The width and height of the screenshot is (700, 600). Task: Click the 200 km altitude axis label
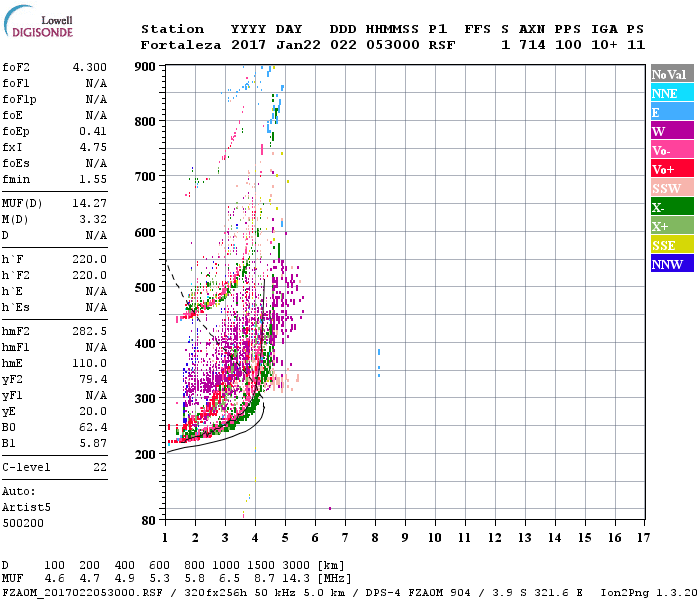point(145,454)
